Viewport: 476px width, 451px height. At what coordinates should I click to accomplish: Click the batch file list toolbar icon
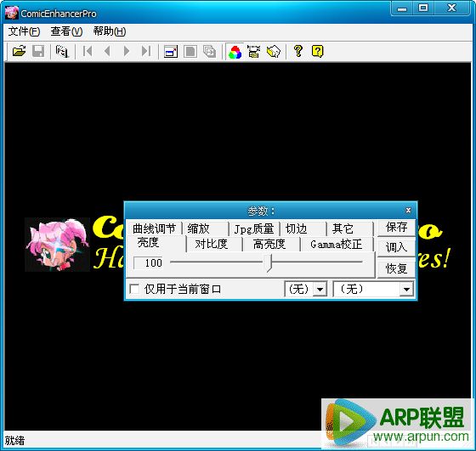click(x=62, y=51)
